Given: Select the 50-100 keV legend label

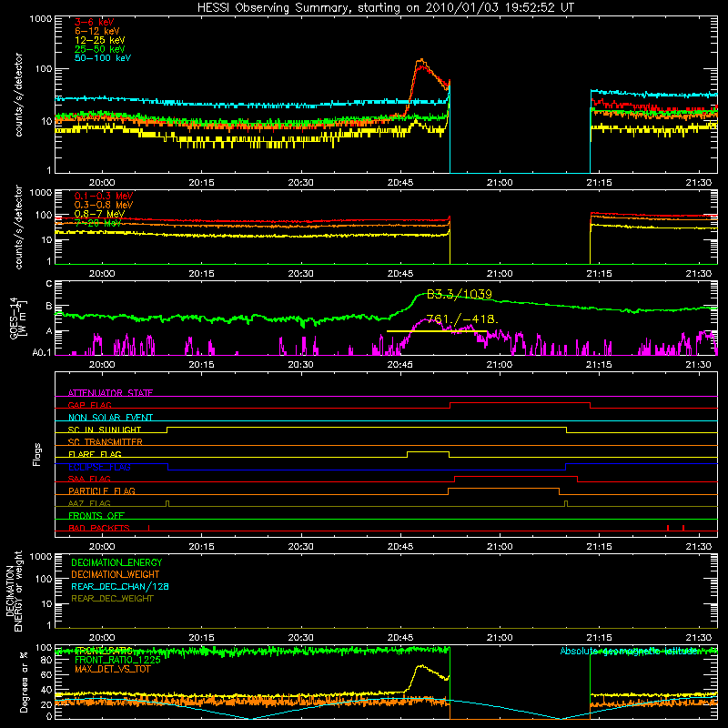Looking at the screenshot, I should click(x=102, y=58).
